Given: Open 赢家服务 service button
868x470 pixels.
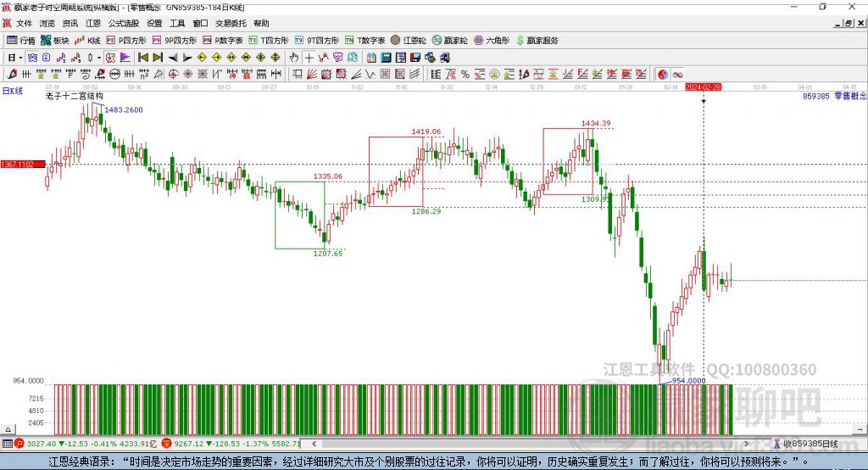Looking at the screenshot, I should click(537, 41).
